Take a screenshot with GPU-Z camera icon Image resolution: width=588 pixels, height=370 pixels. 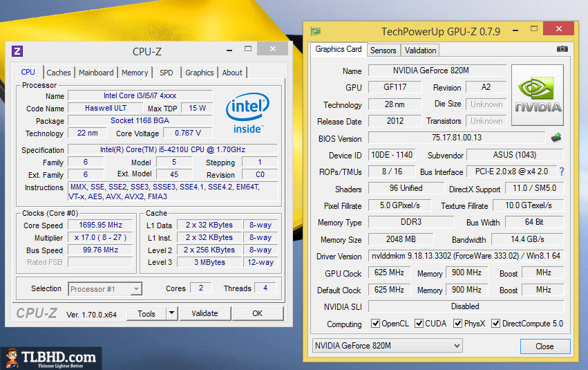point(562,49)
